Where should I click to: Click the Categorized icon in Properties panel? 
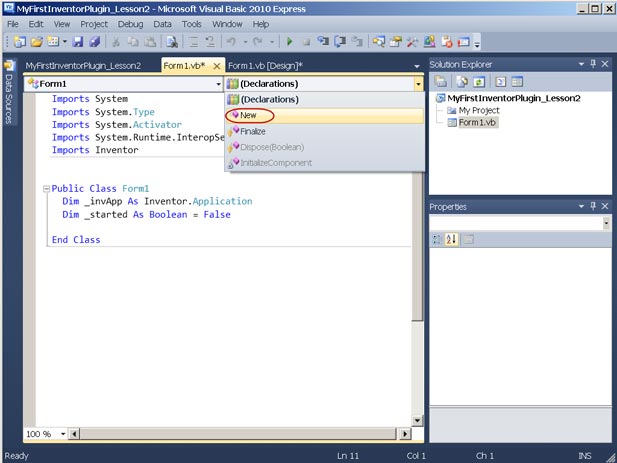coord(437,239)
